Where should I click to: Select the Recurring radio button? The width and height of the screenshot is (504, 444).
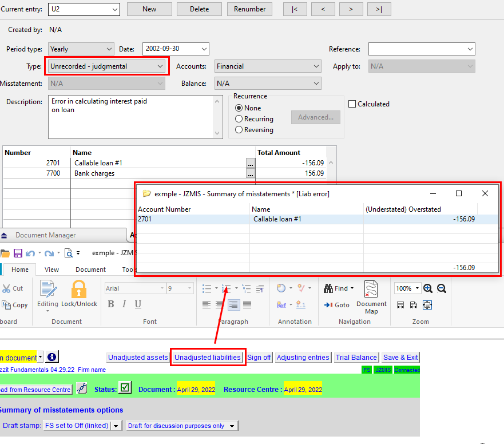click(239, 119)
